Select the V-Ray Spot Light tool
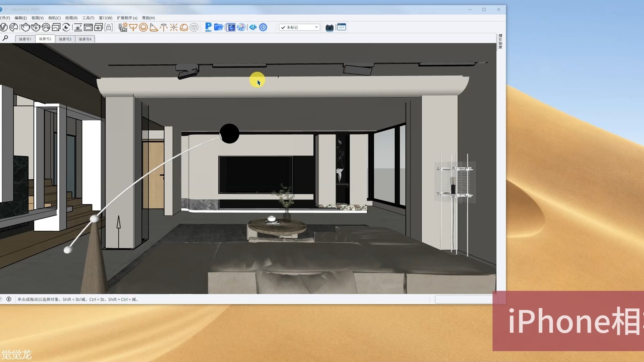This screenshot has height=362, width=644. pos(154,27)
